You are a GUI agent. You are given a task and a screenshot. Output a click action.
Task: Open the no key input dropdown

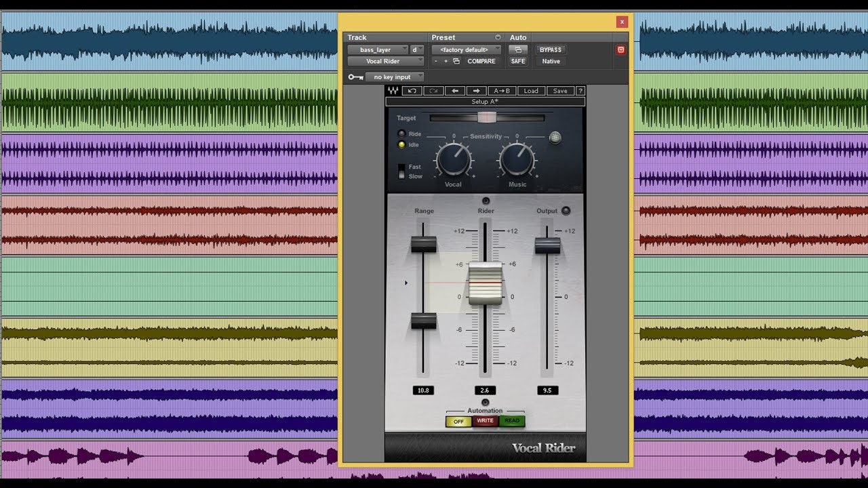click(395, 77)
